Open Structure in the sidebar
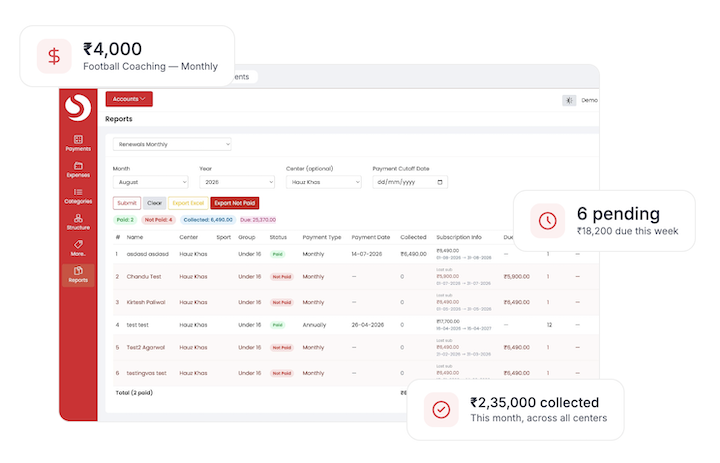 [78, 222]
